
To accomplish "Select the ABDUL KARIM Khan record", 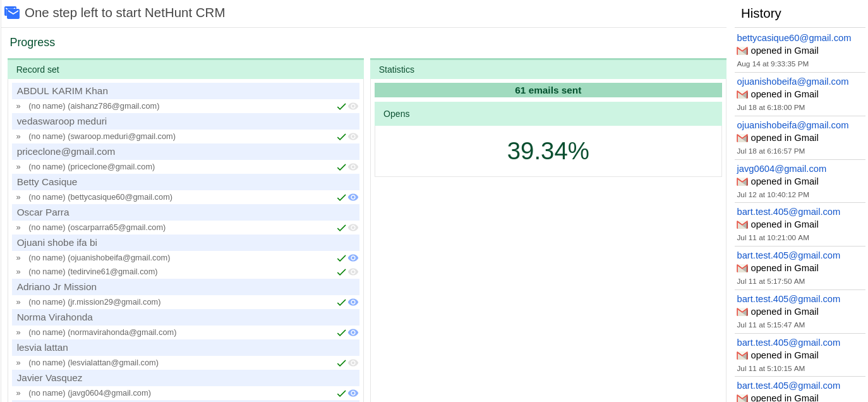I will 186,91.
